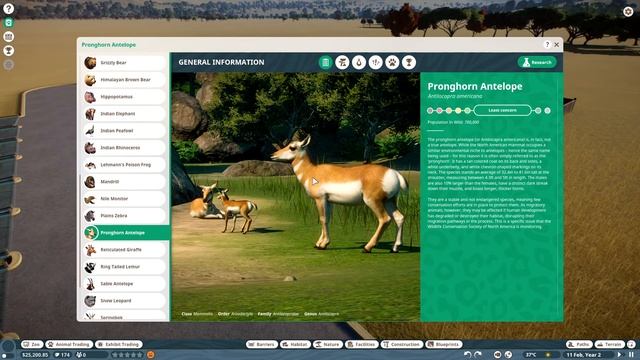Open the Zoo menu in bottom bar

tap(32, 344)
